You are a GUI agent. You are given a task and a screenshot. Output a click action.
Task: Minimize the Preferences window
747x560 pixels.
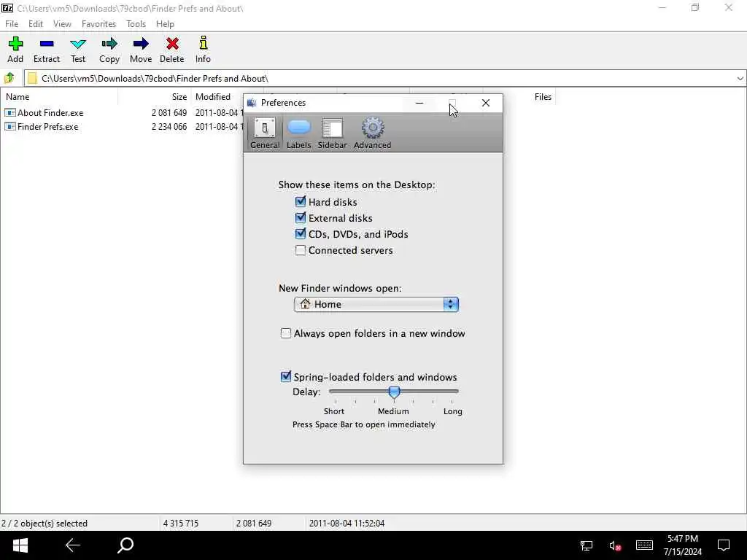(419, 103)
